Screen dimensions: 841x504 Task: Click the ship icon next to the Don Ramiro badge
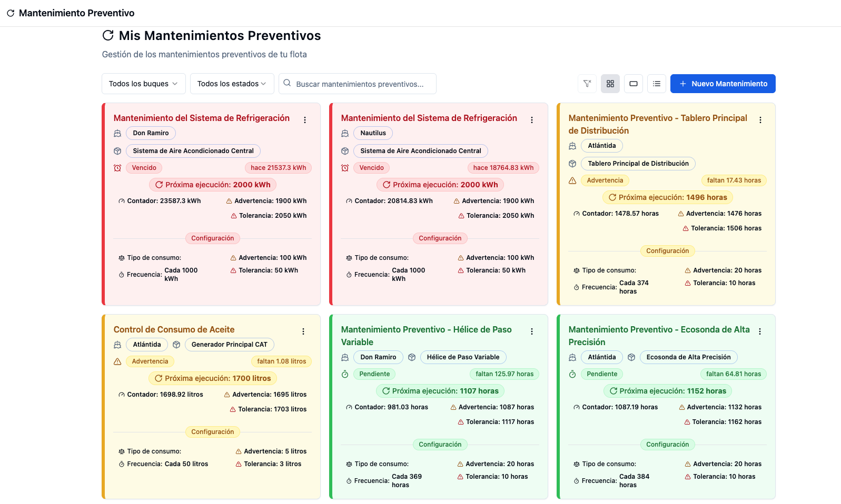(117, 133)
